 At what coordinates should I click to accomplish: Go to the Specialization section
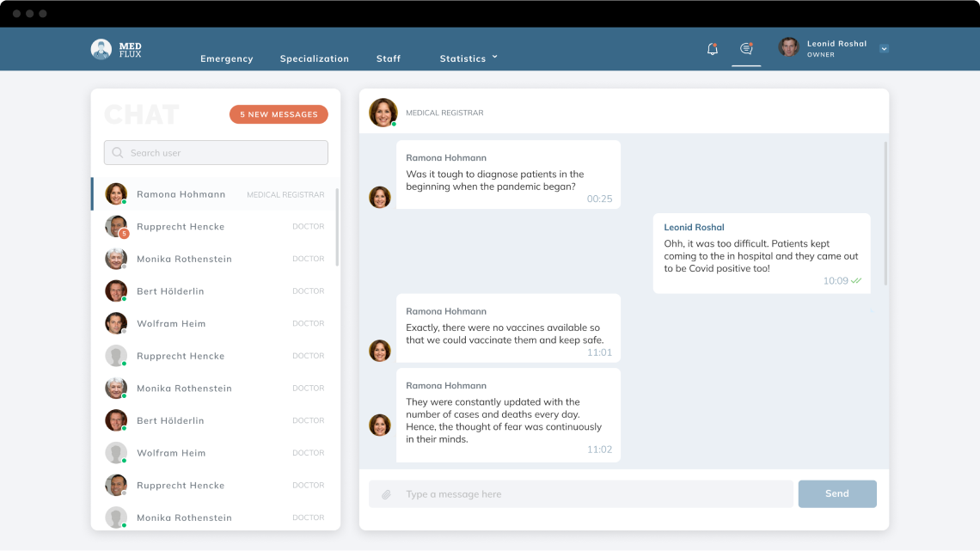click(x=315, y=58)
